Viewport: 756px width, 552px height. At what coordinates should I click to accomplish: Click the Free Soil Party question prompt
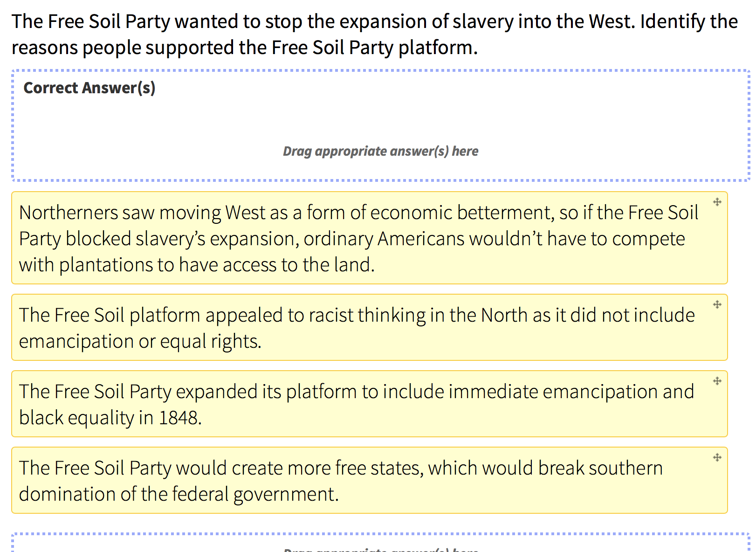pyautogui.click(x=375, y=34)
